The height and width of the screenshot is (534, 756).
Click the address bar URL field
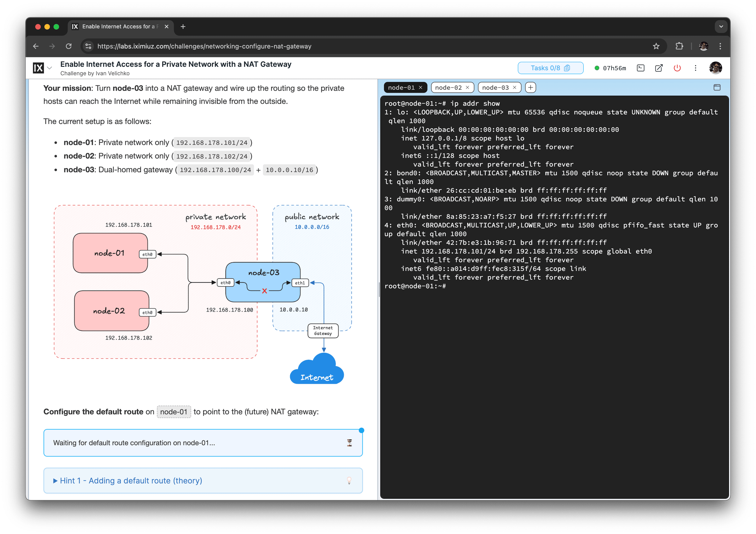pyautogui.click(x=204, y=46)
